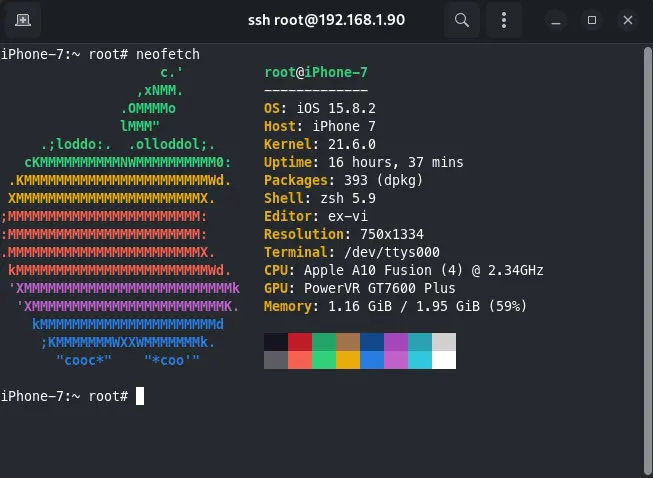Click the teal color block
This screenshot has height=478, width=653.
pos(420,342)
